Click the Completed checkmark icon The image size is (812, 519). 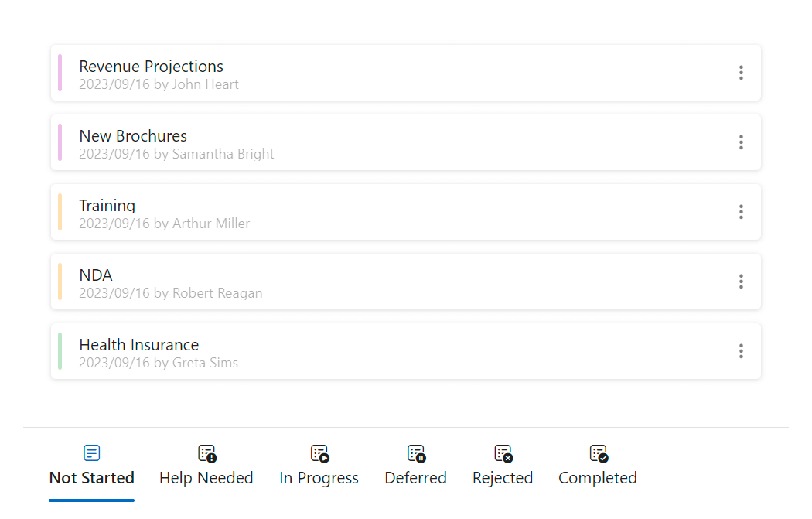[598, 453]
